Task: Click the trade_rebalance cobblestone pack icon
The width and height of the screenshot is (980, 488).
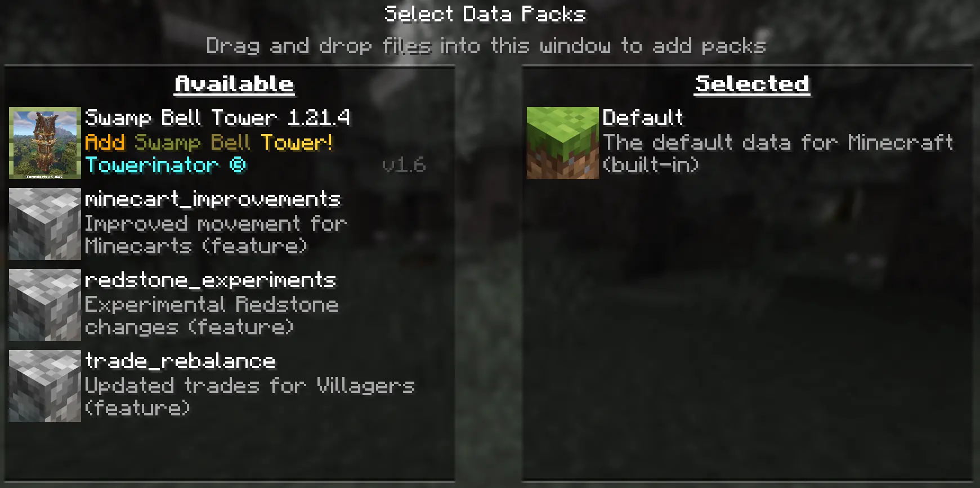Action: [x=45, y=386]
